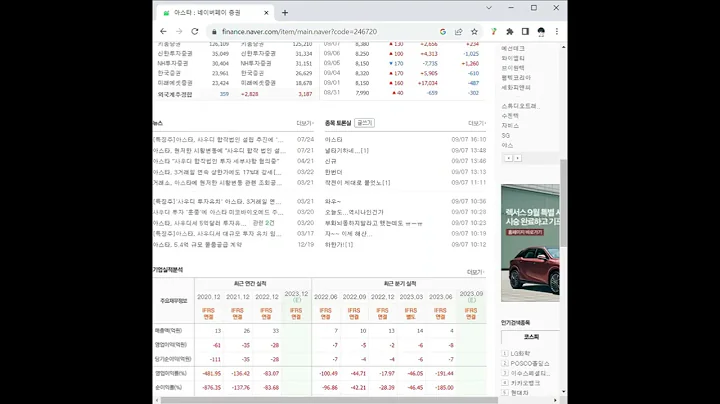Open the discussion post 신규
This screenshot has width=720, height=404.
point(331,161)
